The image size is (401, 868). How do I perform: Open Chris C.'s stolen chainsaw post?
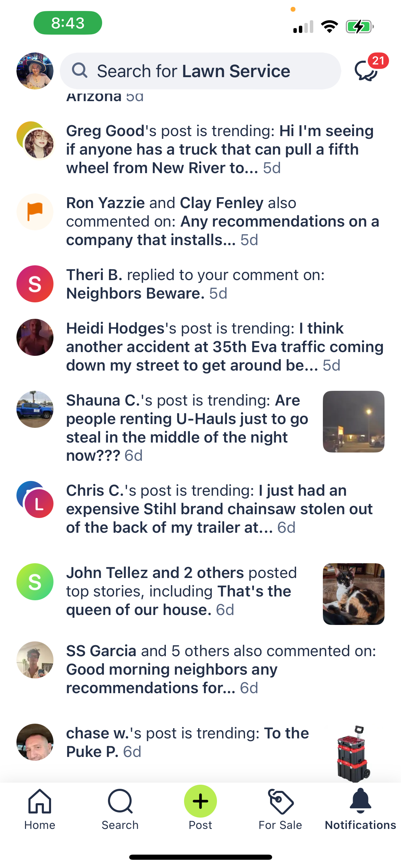coord(219,509)
